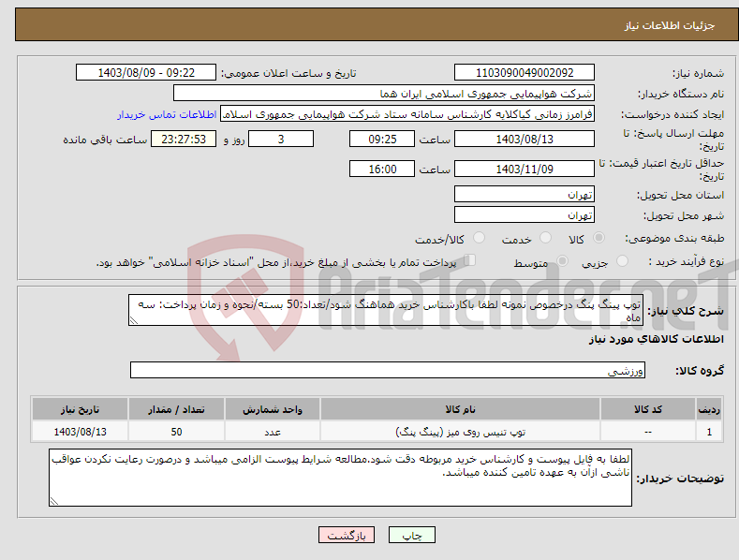Click the جزئیات اطلاعات نیاز page header
This screenshot has width=739, height=560.
point(670,25)
